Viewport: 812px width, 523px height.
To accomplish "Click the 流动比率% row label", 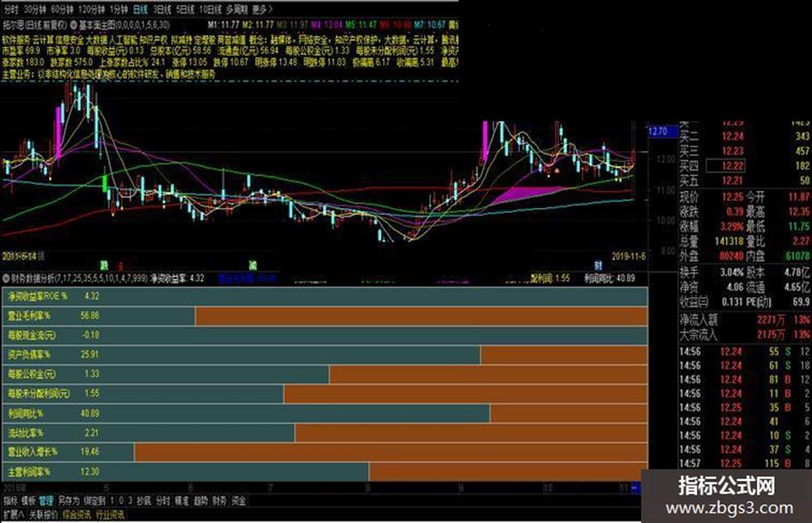I will click(x=26, y=432).
